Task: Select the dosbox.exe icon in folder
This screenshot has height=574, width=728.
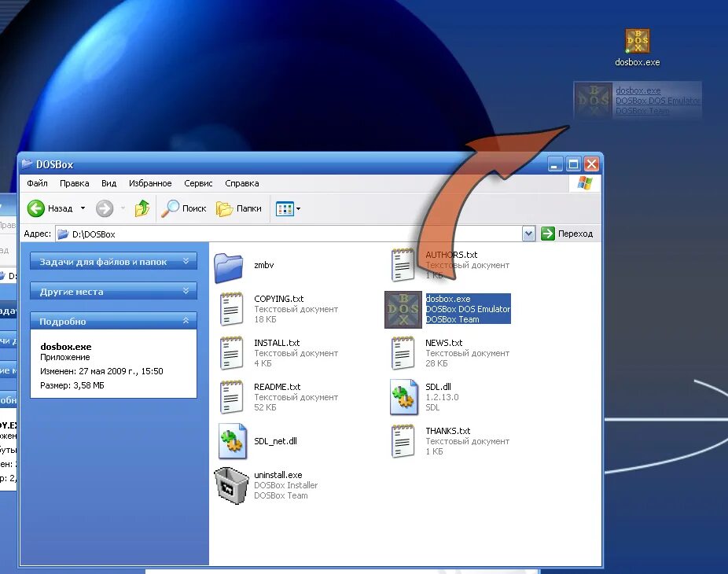Action: click(x=403, y=310)
